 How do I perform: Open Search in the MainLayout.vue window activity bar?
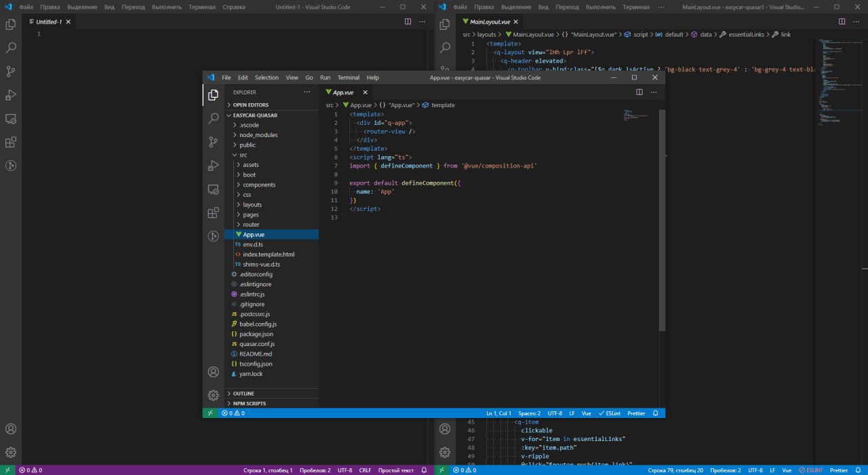tap(445, 48)
